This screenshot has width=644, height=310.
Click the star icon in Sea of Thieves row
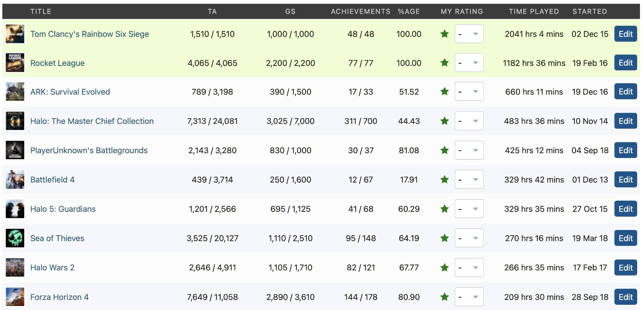pos(444,238)
